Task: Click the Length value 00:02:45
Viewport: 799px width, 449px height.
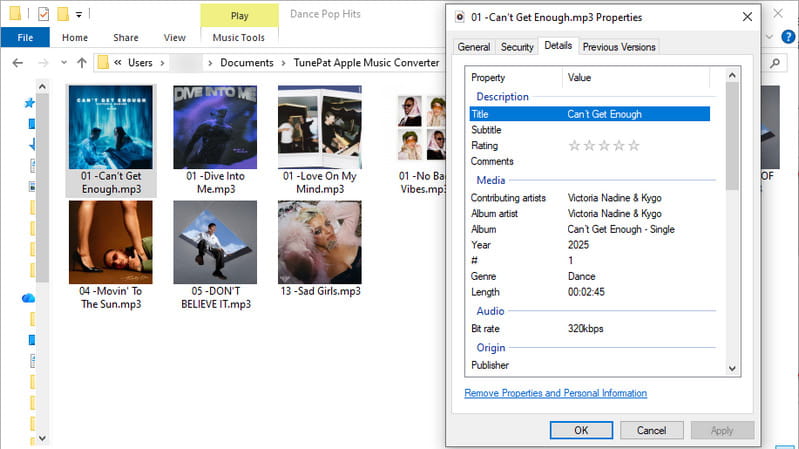Action: (x=586, y=292)
